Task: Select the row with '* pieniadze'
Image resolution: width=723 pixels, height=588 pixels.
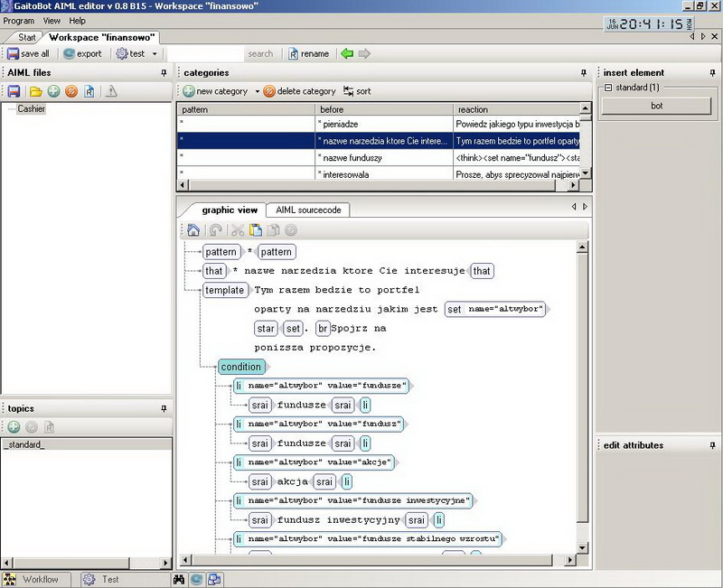Action: pyautogui.click(x=378, y=124)
